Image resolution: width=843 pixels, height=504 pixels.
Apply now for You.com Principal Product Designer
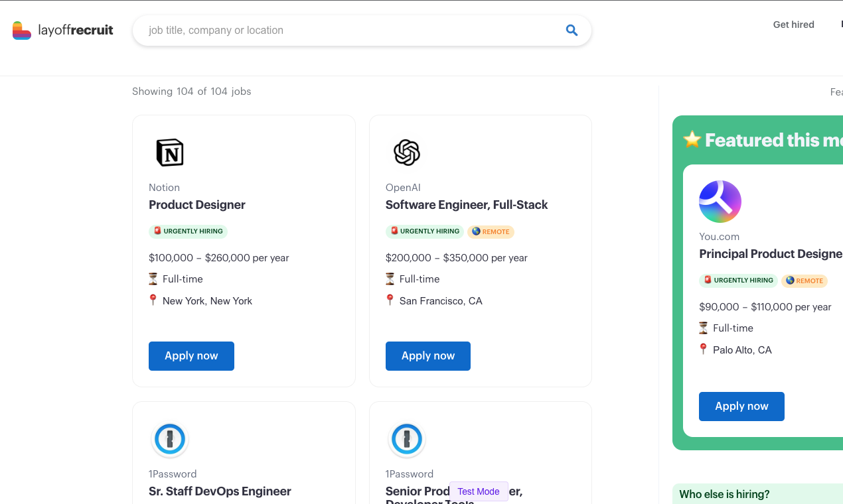point(741,407)
